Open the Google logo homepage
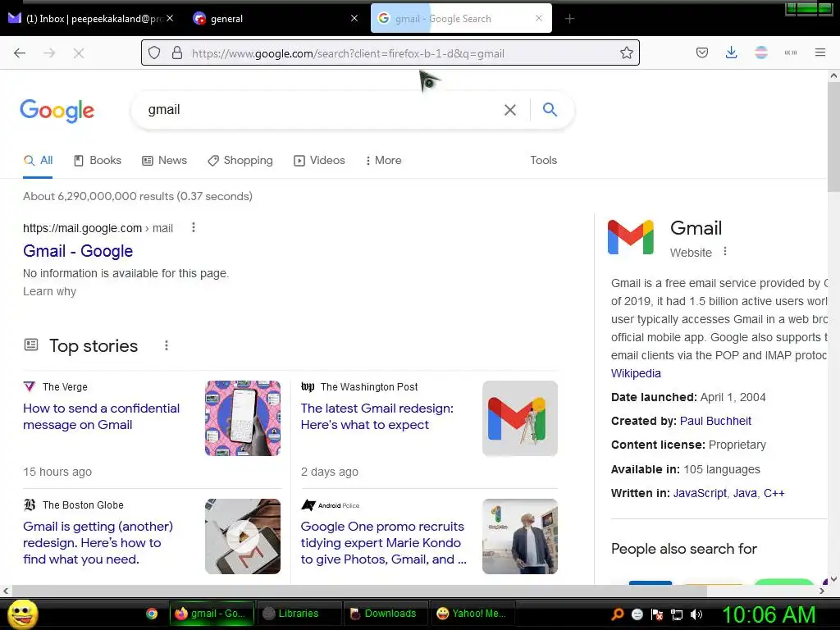The width and height of the screenshot is (840, 630). tap(57, 111)
